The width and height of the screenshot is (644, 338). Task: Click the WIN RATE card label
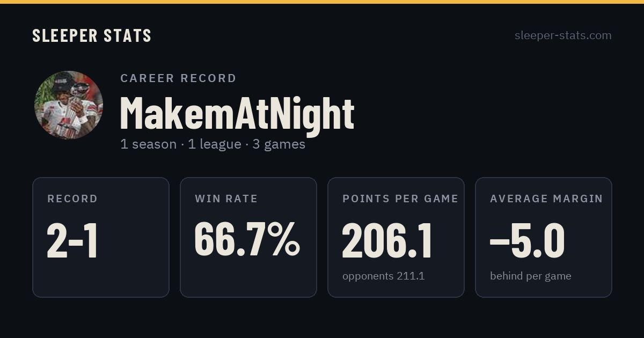[226, 199]
